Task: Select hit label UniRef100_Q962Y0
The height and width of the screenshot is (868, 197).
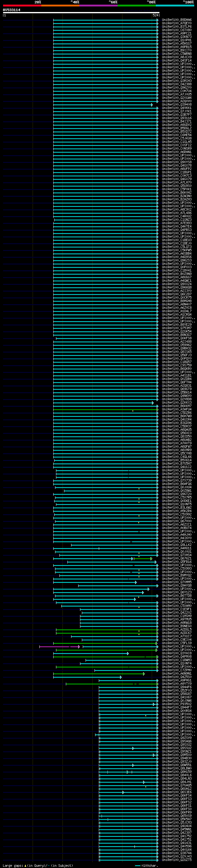Action: (177, 88)
